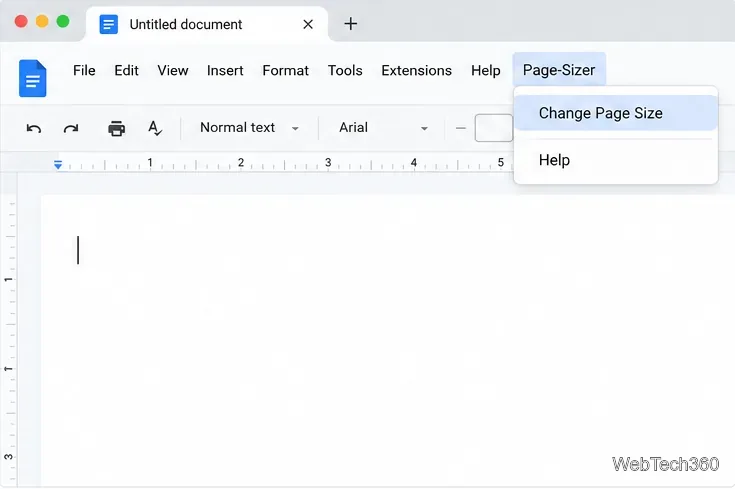Click the font size input box
The height and width of the screenshot is (489, 735).
pyautogui.click(x=494, y=128)
